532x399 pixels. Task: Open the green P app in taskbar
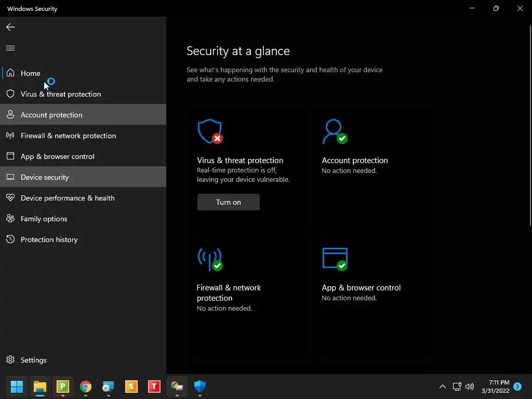coord(63,387)
